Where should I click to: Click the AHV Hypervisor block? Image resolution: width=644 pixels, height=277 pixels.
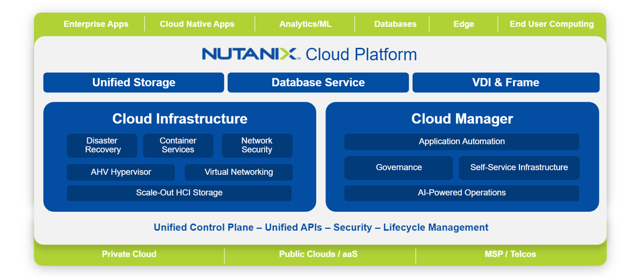121,172
